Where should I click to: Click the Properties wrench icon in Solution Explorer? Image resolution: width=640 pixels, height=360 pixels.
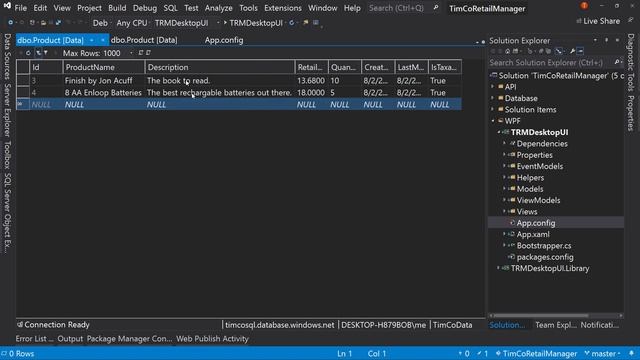[572, 51]
